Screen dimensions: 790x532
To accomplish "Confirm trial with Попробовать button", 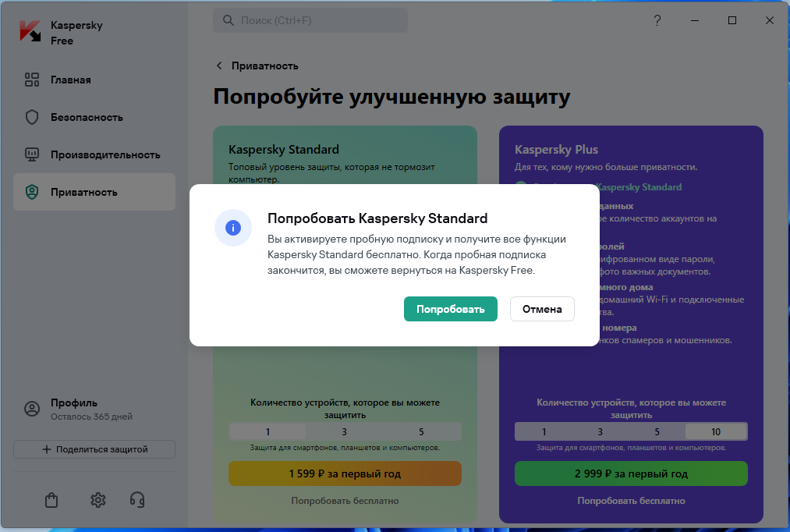I will point(451,309).
